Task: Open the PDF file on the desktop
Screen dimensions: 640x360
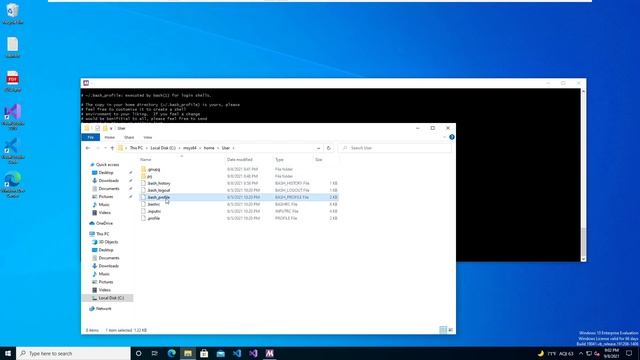Action: point(13,81)
